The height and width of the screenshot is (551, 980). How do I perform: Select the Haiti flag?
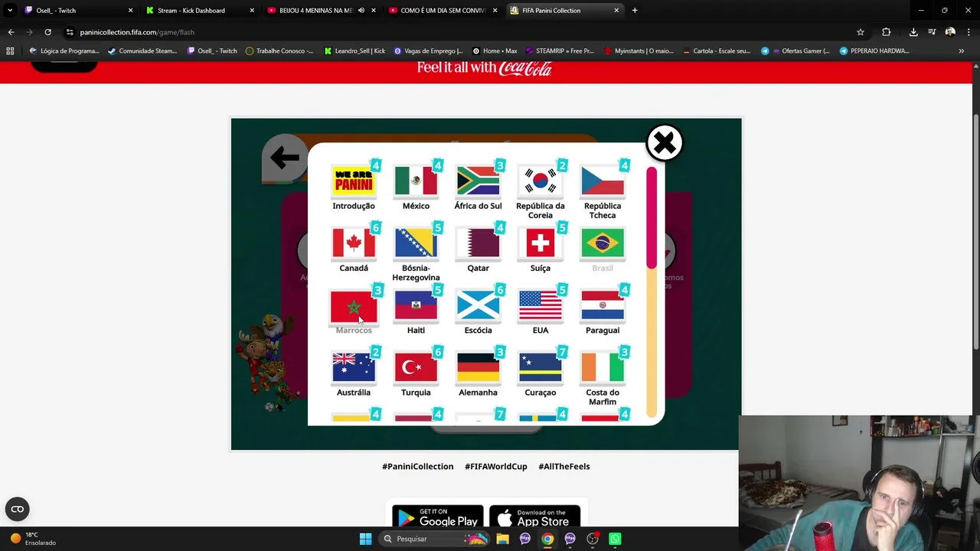click(416, 306)
